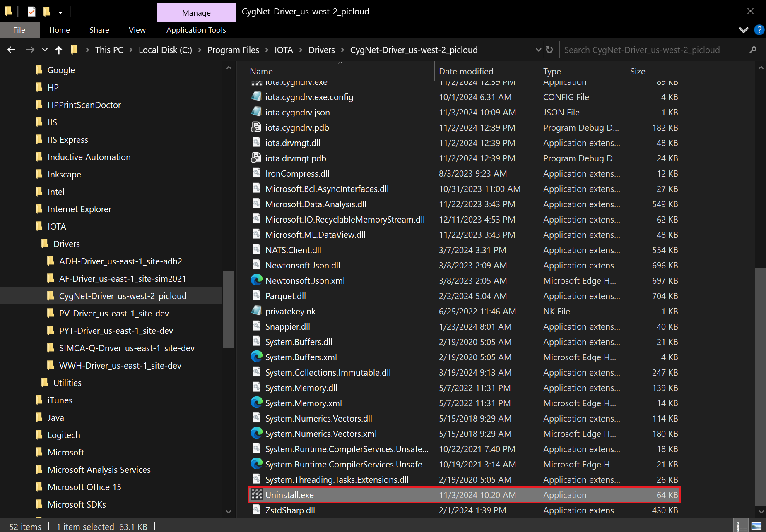
Task: Open the recent locations dropdown arrow
Action: click(x=45, y=50)
